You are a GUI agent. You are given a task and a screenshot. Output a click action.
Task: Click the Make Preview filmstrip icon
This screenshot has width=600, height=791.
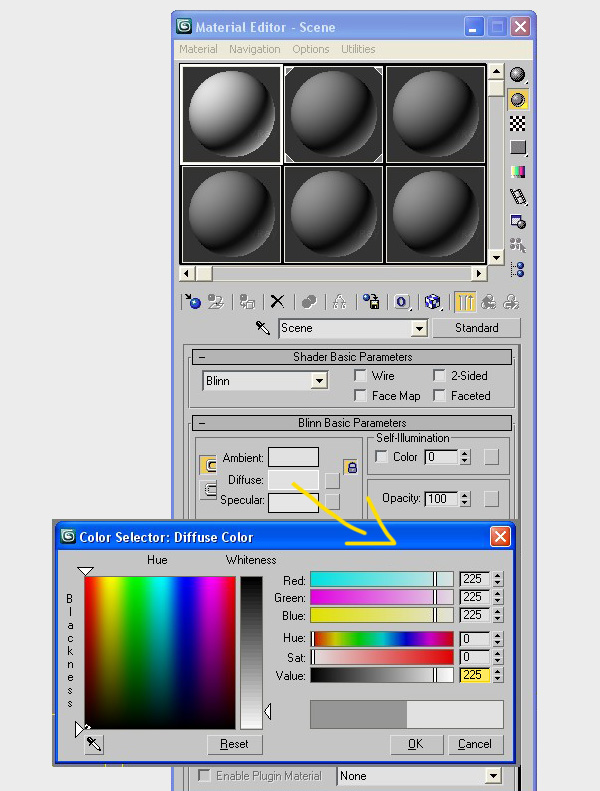[517, 196]
